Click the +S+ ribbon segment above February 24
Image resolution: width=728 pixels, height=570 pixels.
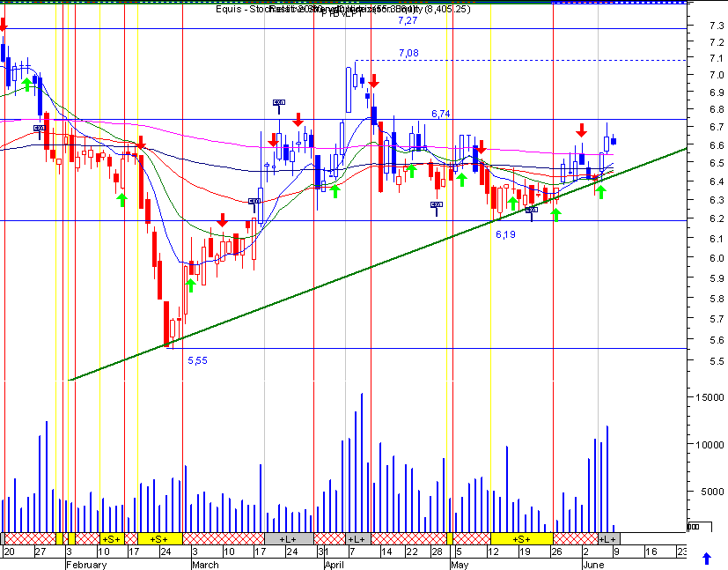coord(159,539)
